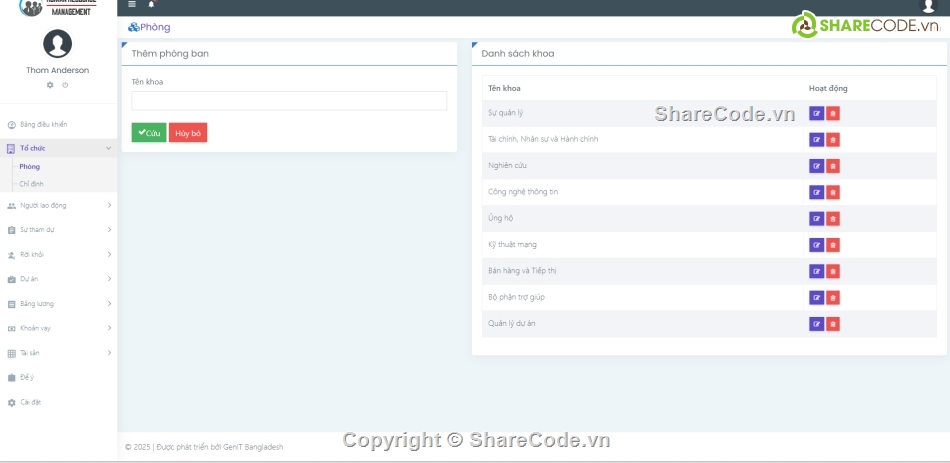Expand the Dự án chevron
This screenshot has height=463, width=950.
coord(109,279)
